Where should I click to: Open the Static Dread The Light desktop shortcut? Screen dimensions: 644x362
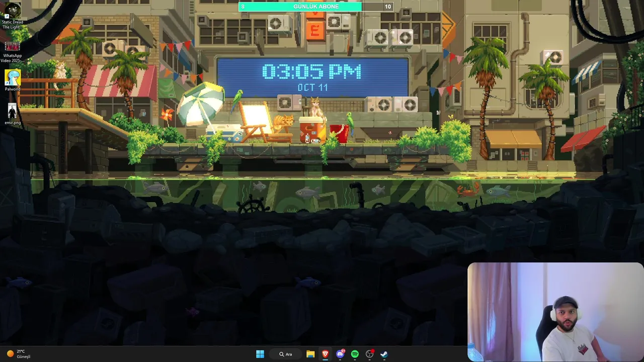coord(12,15)
